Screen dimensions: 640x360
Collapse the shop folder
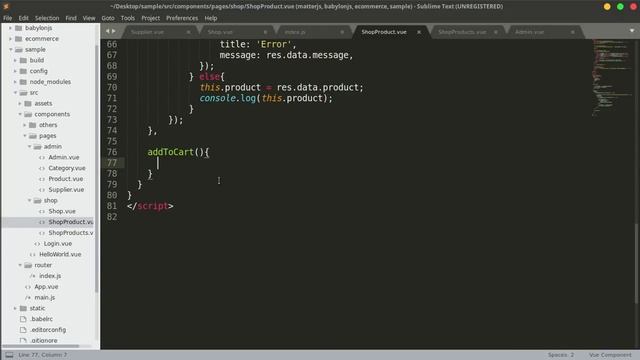pyautogui.click(x=29, y=200)
